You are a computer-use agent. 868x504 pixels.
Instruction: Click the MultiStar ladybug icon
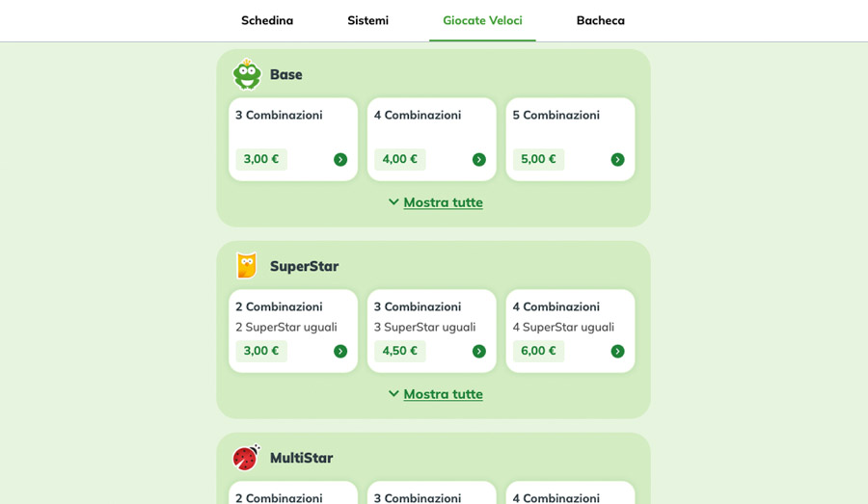tap(246, 458)
